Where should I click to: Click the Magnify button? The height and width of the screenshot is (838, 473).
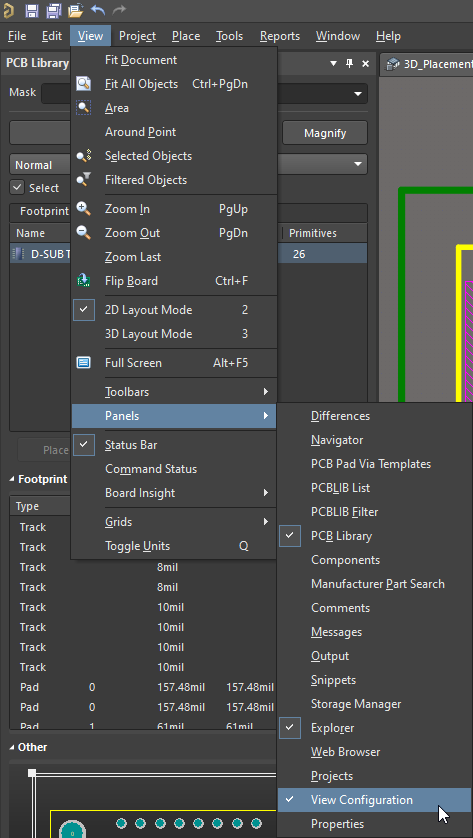(x=325, y=133)
